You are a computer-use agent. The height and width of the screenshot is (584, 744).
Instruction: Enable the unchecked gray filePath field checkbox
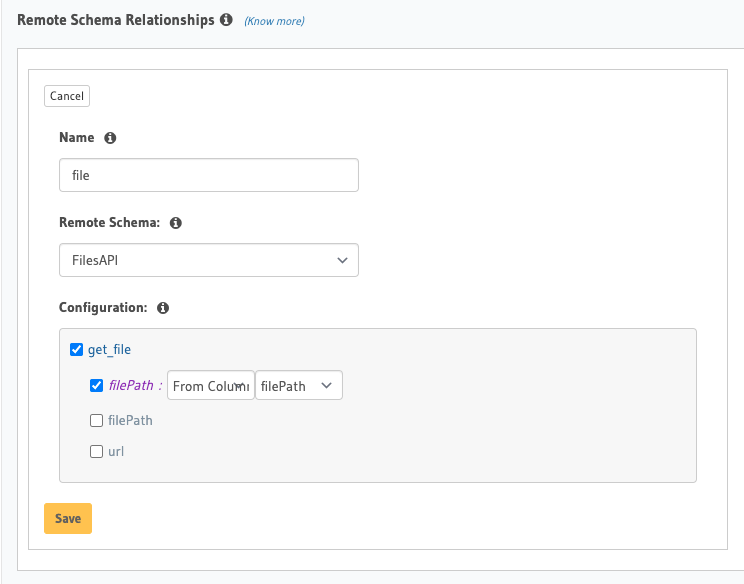point(97,421)
